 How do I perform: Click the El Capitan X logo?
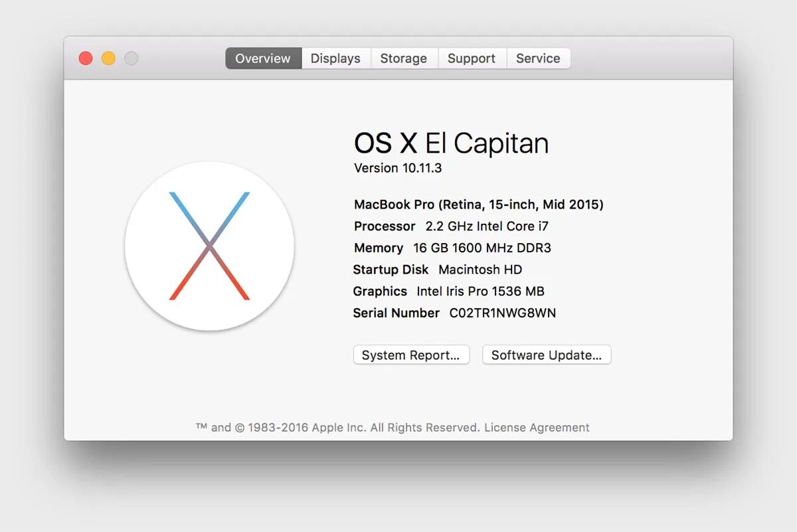[x=209, y=246]
